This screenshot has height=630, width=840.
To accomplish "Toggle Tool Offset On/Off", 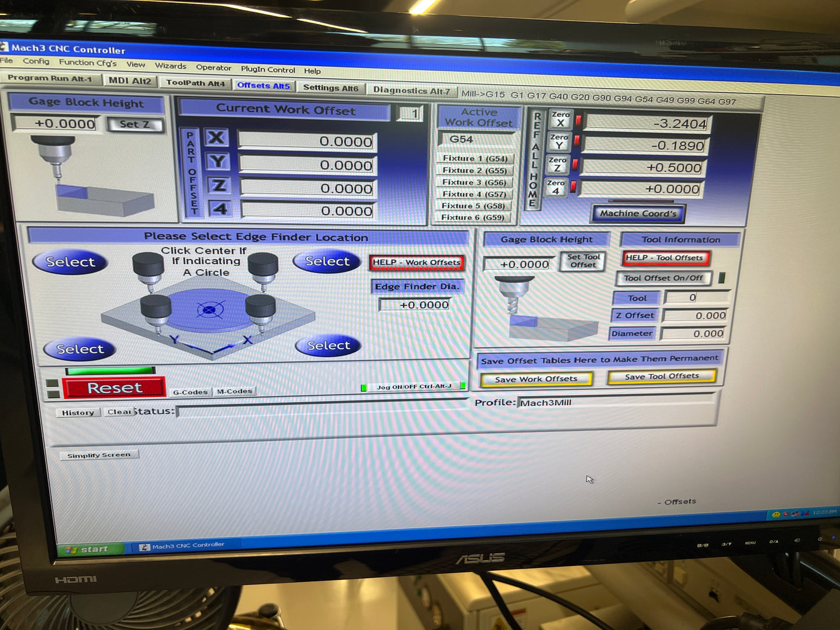I will pyautogui.click(x=663, y=278).
